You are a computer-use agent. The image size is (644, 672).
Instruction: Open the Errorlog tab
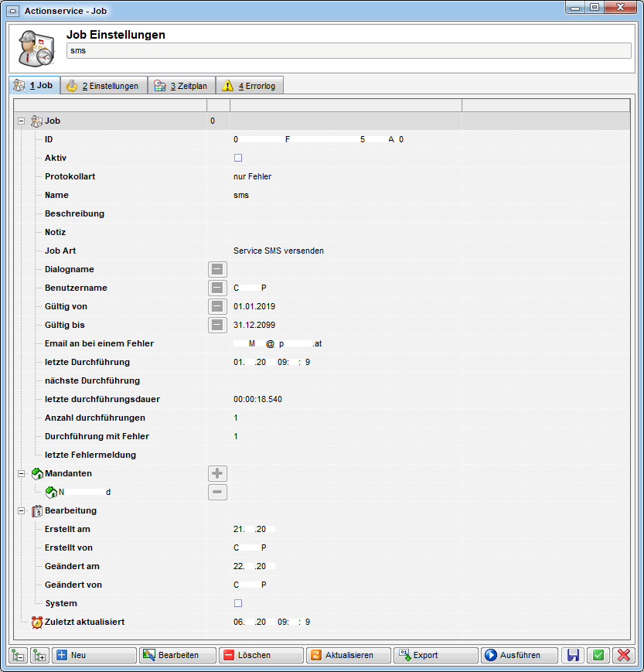[x=250, y=86]
